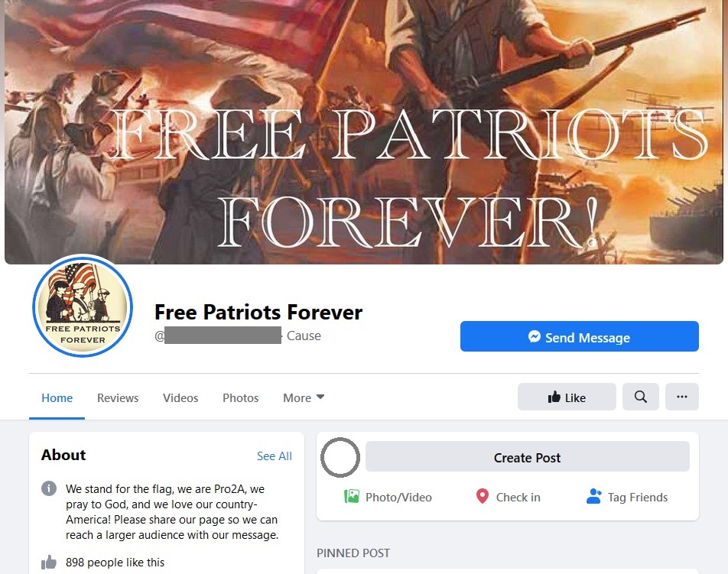Open the three-dots more options button
The image size is (728, 574).
(x=681, y=397)
